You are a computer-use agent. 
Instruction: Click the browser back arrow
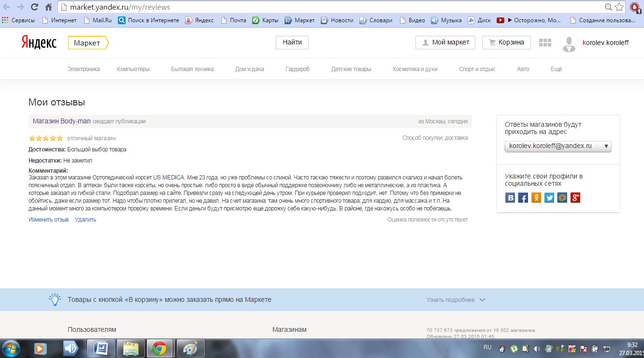coord(6,7)
